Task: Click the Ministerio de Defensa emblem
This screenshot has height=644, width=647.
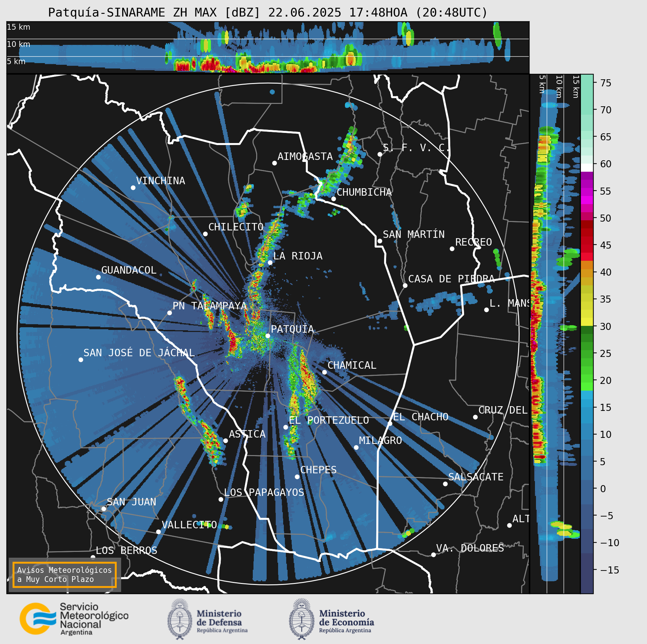Action: 180,619
